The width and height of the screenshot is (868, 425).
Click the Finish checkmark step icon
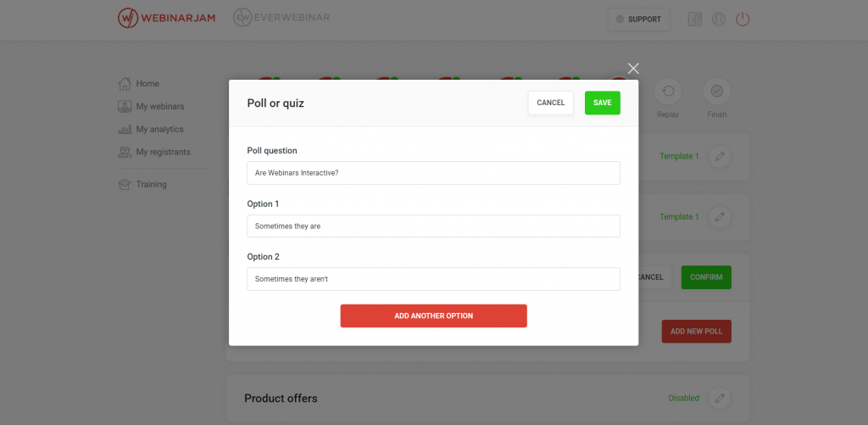pos(717,91)
